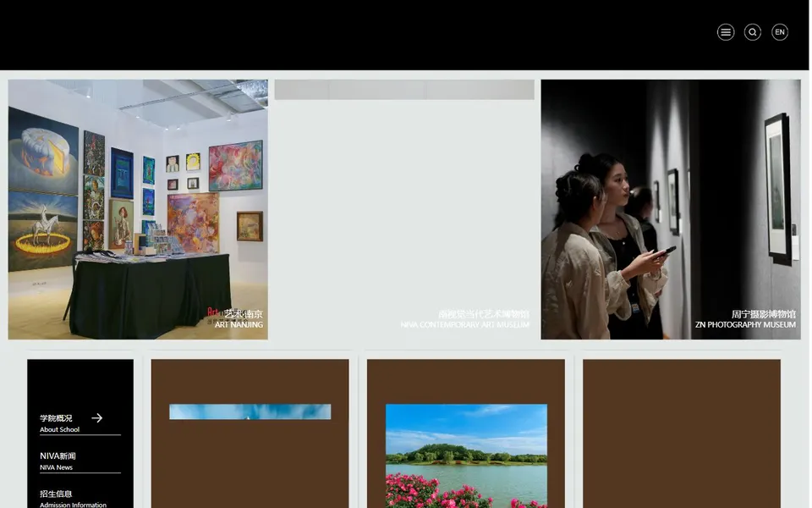Screen dimensions: 812x508
Task: Click the ART NANJING caption text
Action: click(239, 324)
